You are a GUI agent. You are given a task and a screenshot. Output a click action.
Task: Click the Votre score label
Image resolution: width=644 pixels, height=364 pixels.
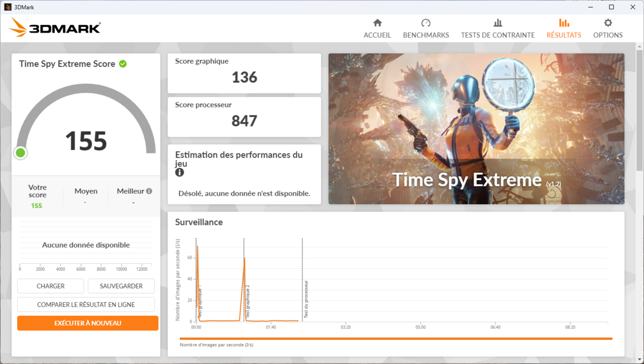[x=38, y=191]
